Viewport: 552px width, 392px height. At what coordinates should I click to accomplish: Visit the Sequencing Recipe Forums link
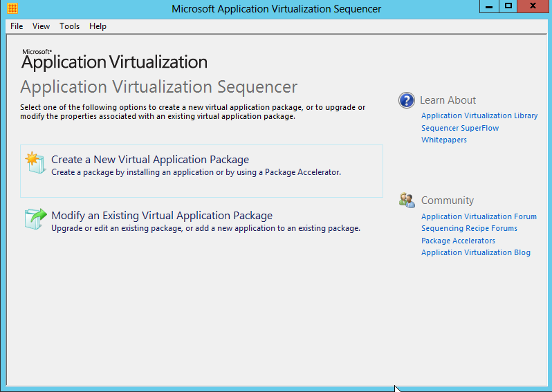pyautogui.click(x=469, y=228)
